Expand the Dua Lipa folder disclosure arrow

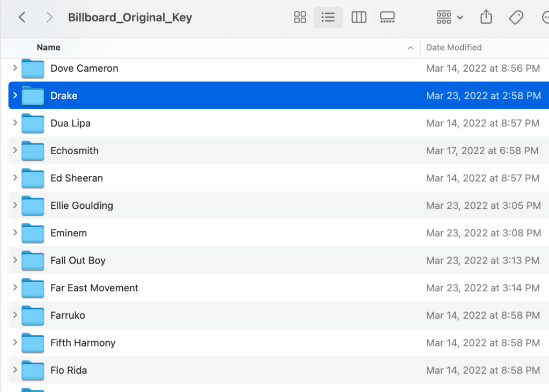15,123
